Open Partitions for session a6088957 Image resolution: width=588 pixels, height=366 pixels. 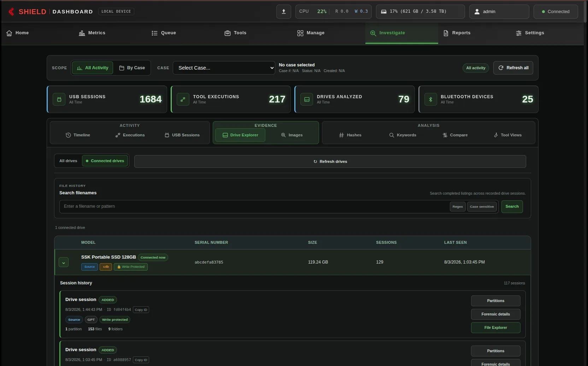[495, 351]
